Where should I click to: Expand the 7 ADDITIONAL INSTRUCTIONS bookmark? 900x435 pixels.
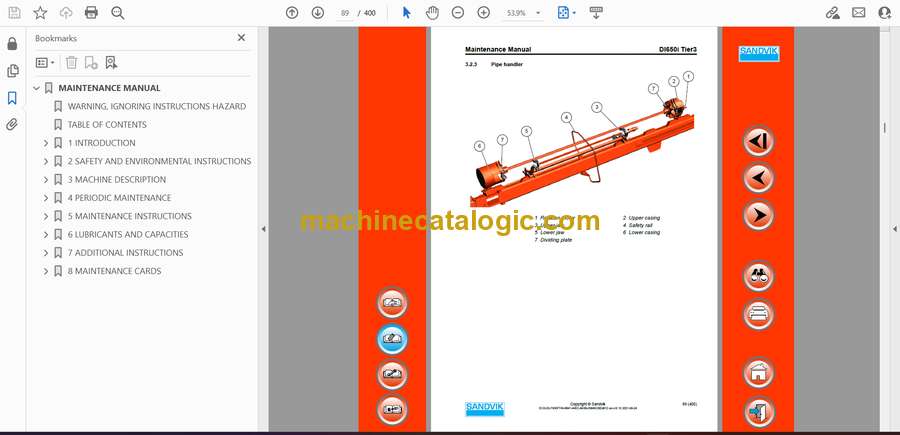click(x=46, y=253)
